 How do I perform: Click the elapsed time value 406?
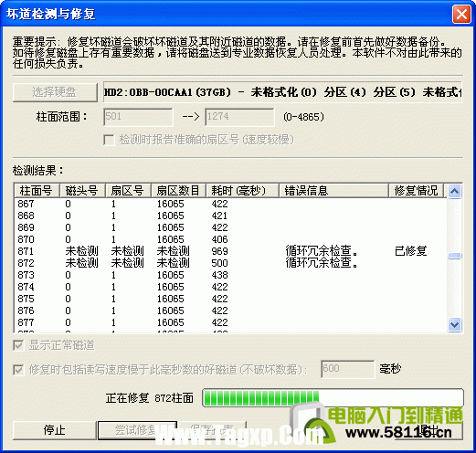219,239
